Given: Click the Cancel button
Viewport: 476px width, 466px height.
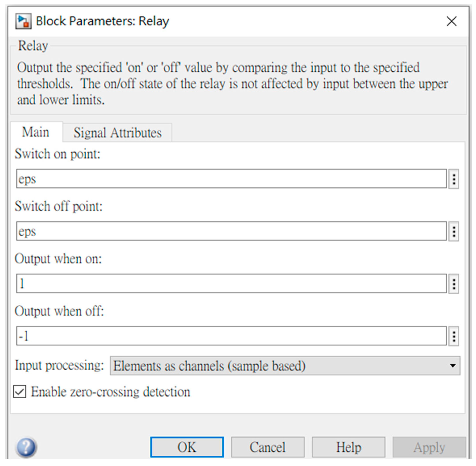Looking at the screenshot, I should point(268,447).
